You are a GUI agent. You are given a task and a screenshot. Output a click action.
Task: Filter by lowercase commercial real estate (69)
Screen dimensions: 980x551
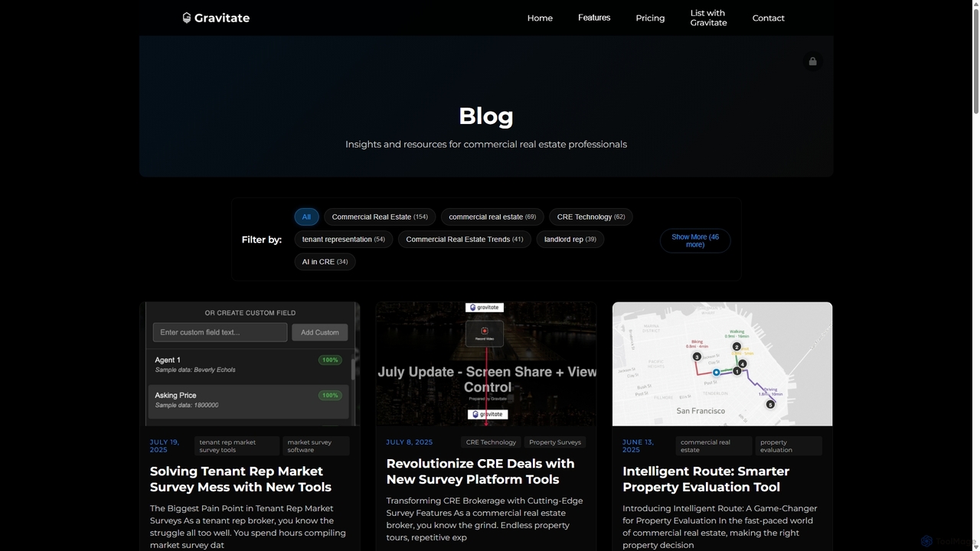(x=492, y=217)
